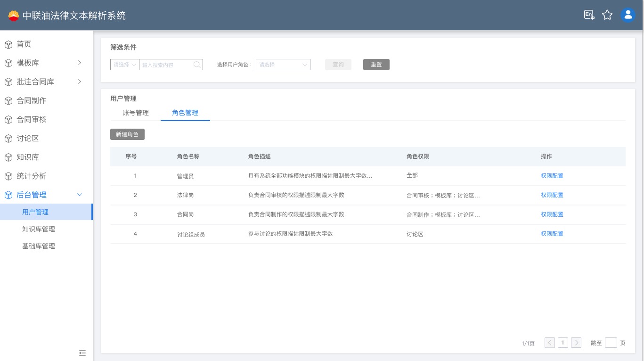Click the 1/1页 page count text
644x361 pixels.
[528, 344]
